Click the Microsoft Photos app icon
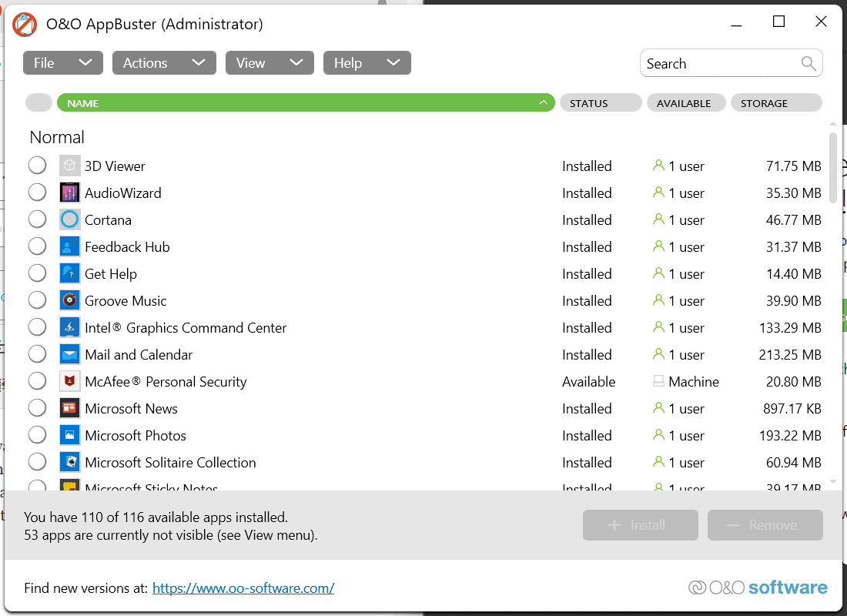This screenshot has height=616, width=847. coord(69,435)
